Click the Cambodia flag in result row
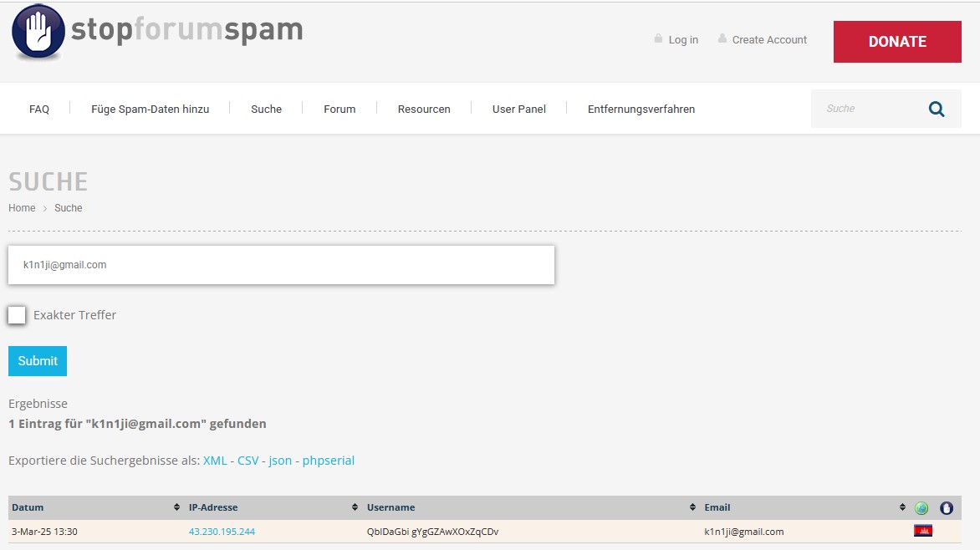 (x=922, y=531)
